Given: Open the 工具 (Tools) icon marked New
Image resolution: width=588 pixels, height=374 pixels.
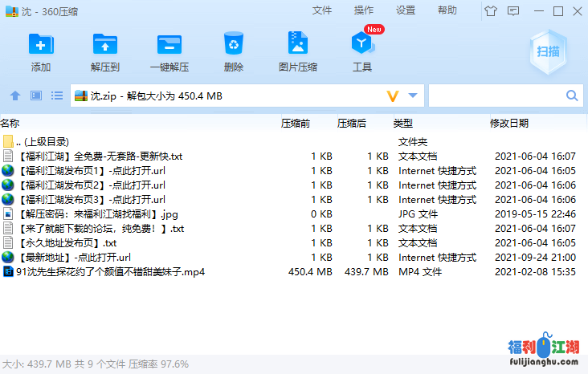Looking at the screenshot, I should tap(361, 45).
